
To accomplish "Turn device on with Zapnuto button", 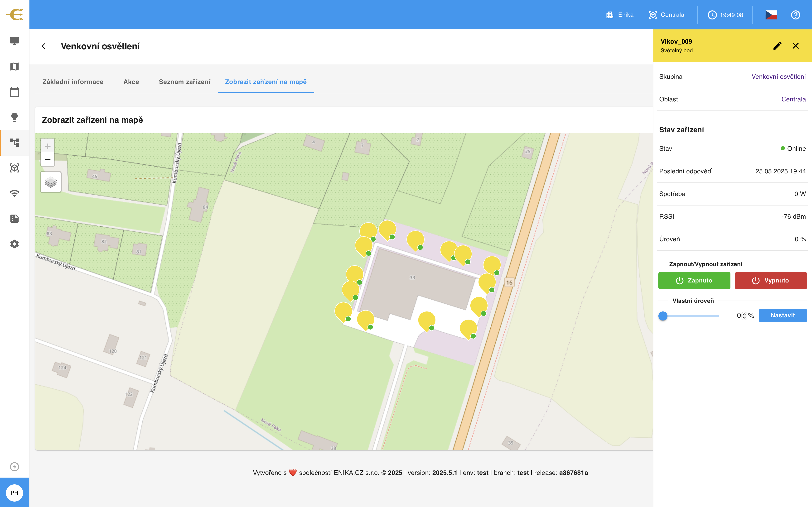I will click(x=694, y=280).
